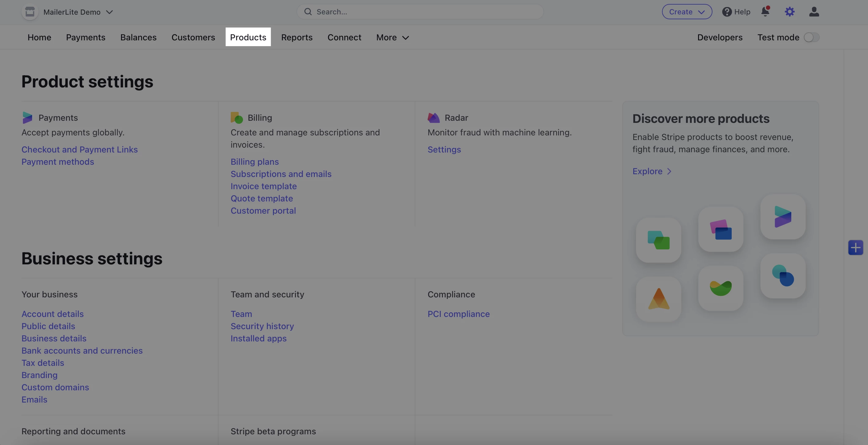Open the Reports tab
The image size is (868, 445).
pyautogui.click(x=296, y=37)
